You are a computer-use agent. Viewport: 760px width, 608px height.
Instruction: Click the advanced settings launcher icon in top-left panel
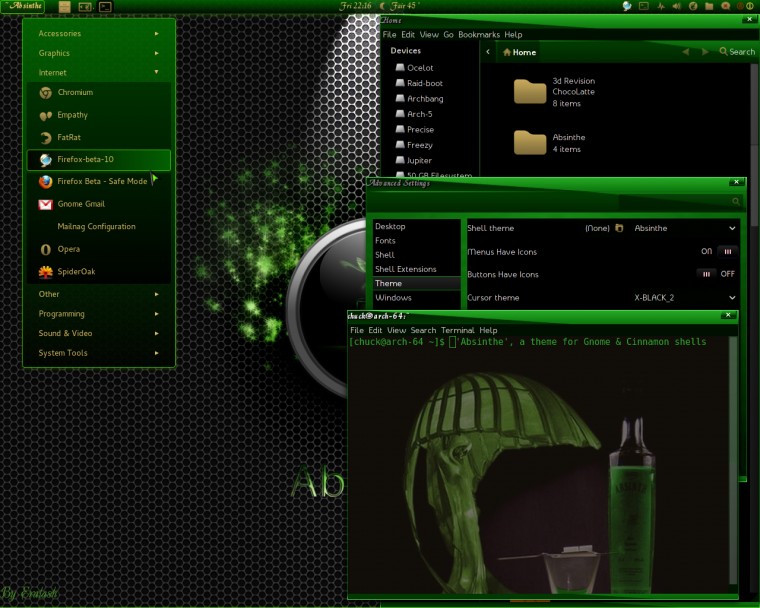[85, 7]
